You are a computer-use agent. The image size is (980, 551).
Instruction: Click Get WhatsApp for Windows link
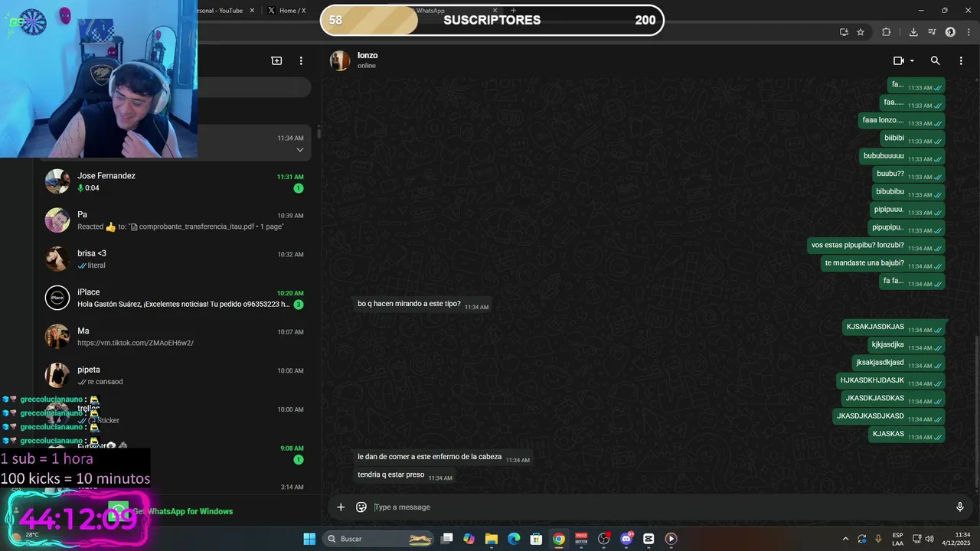point(183,511)
